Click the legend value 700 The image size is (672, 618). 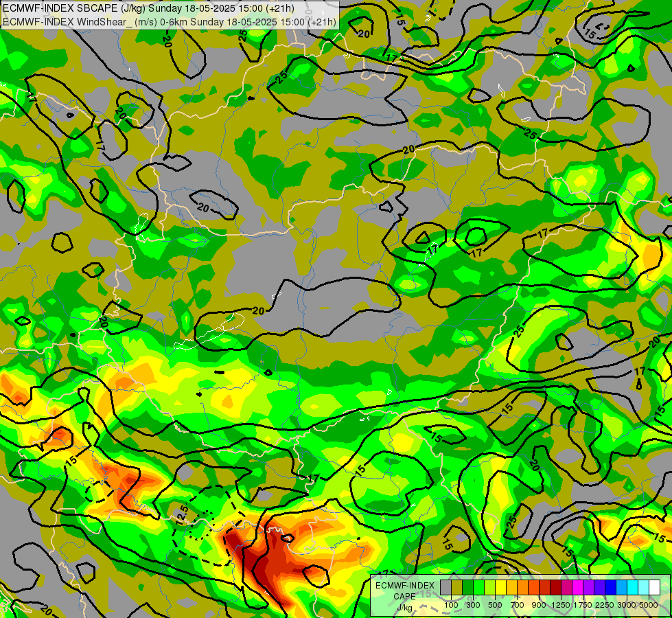pos(518,605)
